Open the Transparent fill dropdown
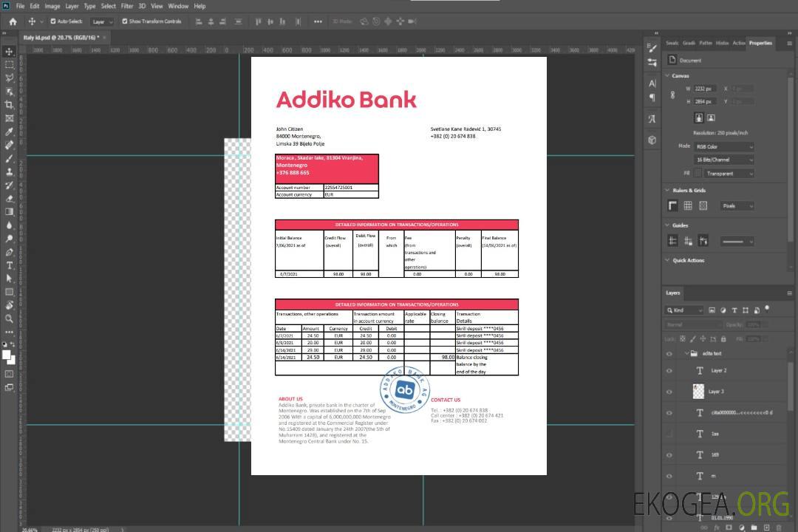Screen dimensions: 798x532 729,174
